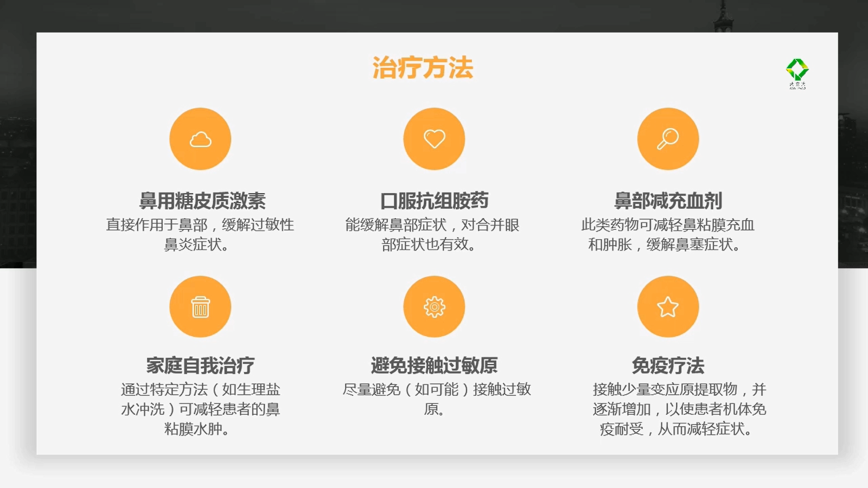This screenshot has width=868, height=488.
Task: Click the trash bin icon above 家庭自我治疗
Action: 200,307
